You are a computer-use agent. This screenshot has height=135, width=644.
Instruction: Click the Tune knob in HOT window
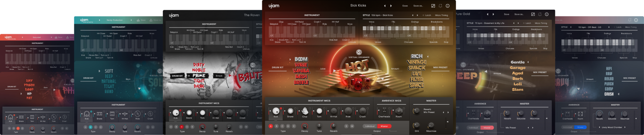tap(319, 126)
